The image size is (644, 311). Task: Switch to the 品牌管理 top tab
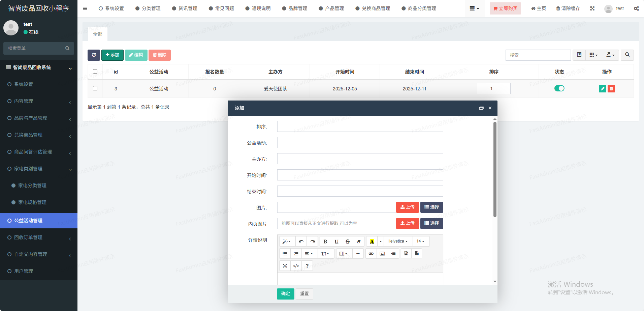pyautogui.click(x=294, y=8)
